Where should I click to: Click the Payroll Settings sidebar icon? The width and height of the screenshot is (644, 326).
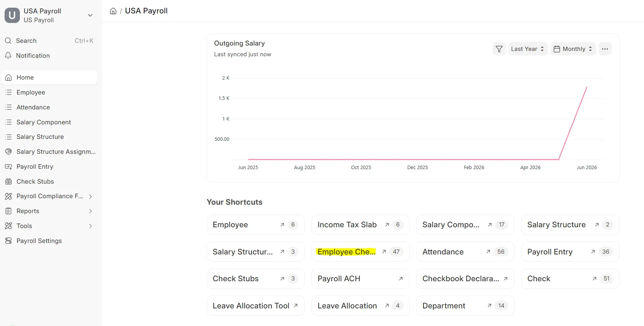8,241
